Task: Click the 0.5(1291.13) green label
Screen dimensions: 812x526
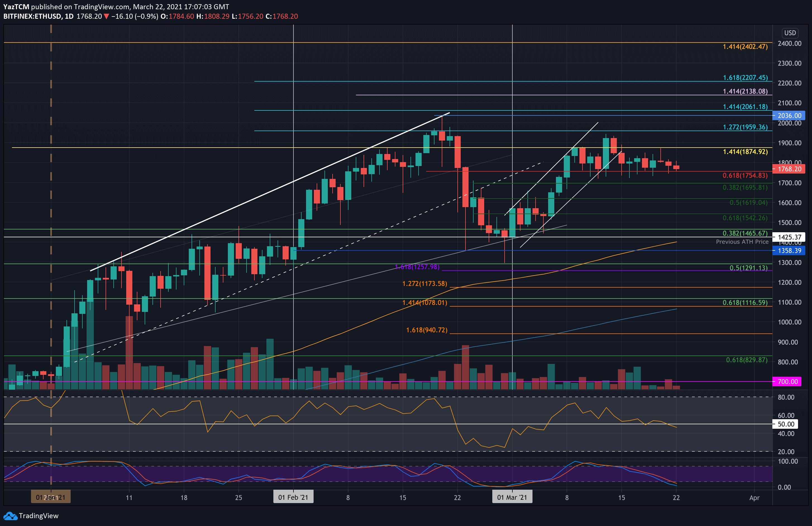Action: 749,268
